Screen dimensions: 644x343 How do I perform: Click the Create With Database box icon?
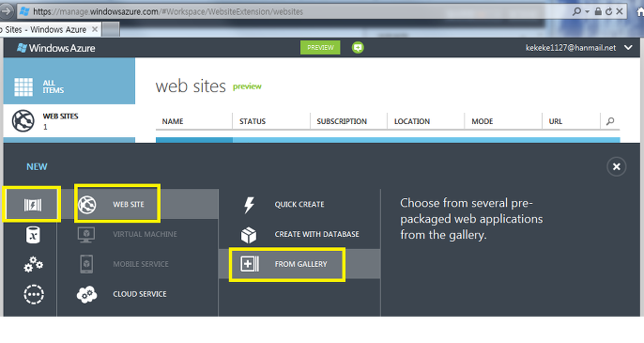(x=249, y=235)
